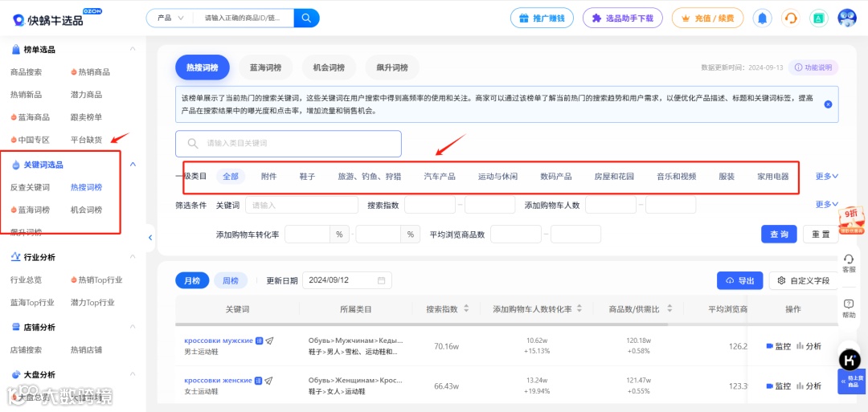Open 自定义字段 custom fields

pyautogui.click(x=804, y=280)
